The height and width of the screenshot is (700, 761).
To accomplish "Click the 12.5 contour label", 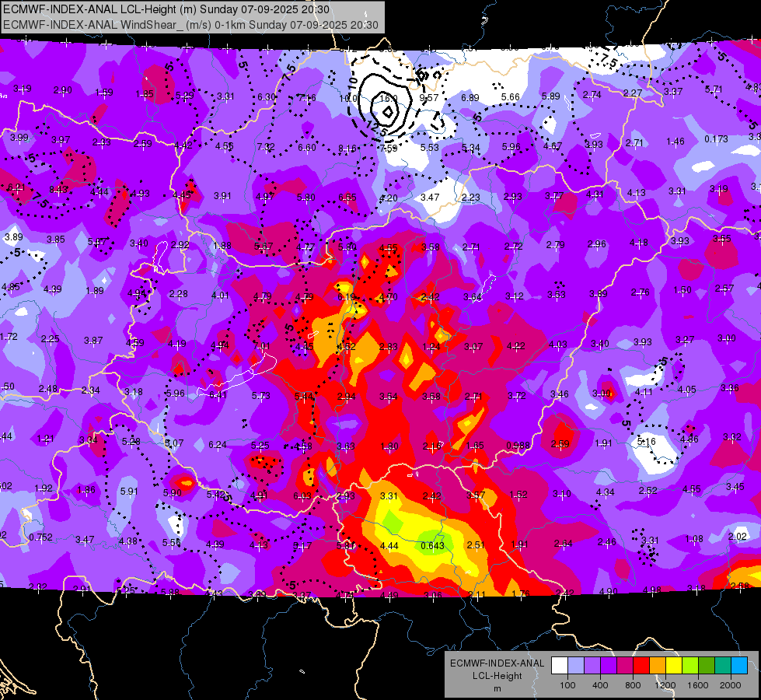I will [x=376, y=129].
